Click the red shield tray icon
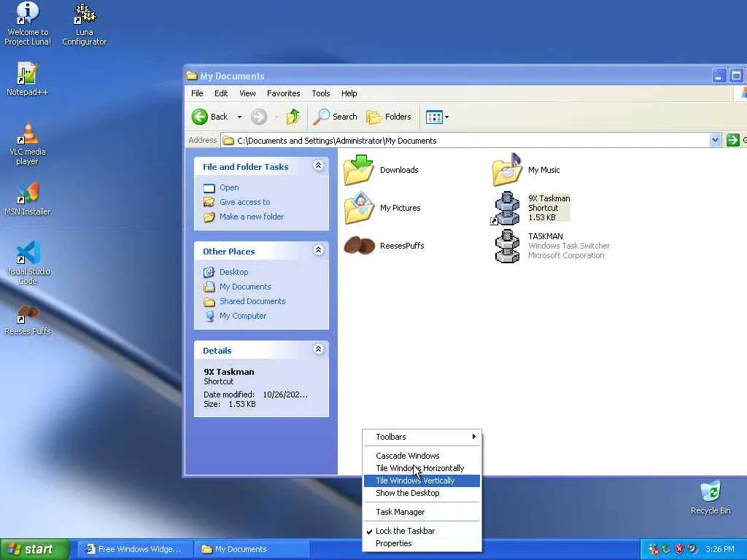Viewport: 747px width, 560px height. click(x=679, y=549)
